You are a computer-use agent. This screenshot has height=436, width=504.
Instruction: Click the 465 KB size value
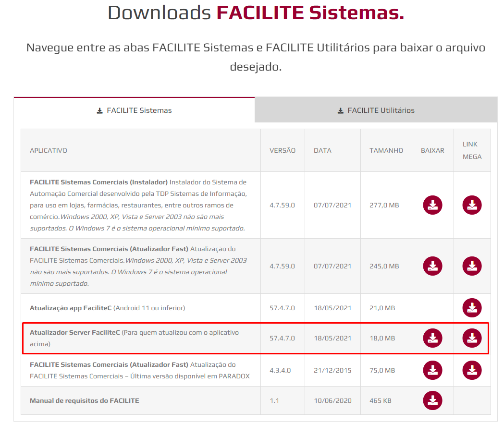tap(380, 400)
